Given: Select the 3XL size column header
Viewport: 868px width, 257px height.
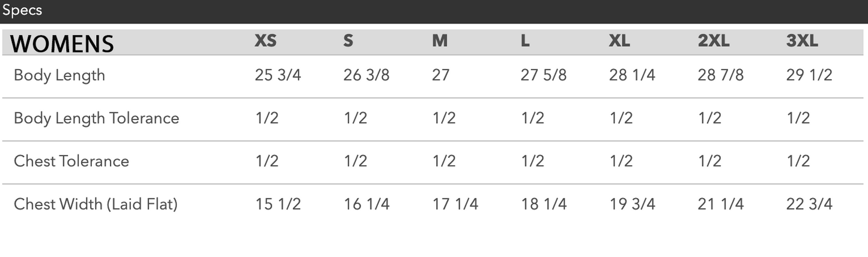Looking at the screenshot, I should [802, 41].
